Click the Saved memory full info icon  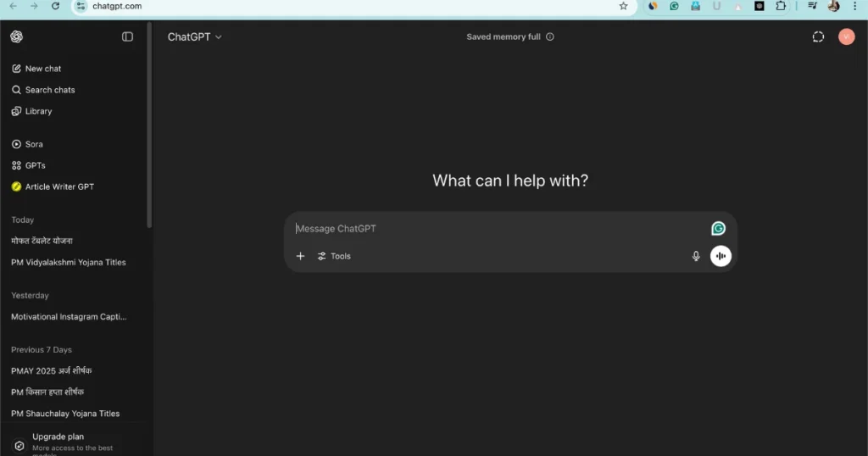(x=549, y=36)
